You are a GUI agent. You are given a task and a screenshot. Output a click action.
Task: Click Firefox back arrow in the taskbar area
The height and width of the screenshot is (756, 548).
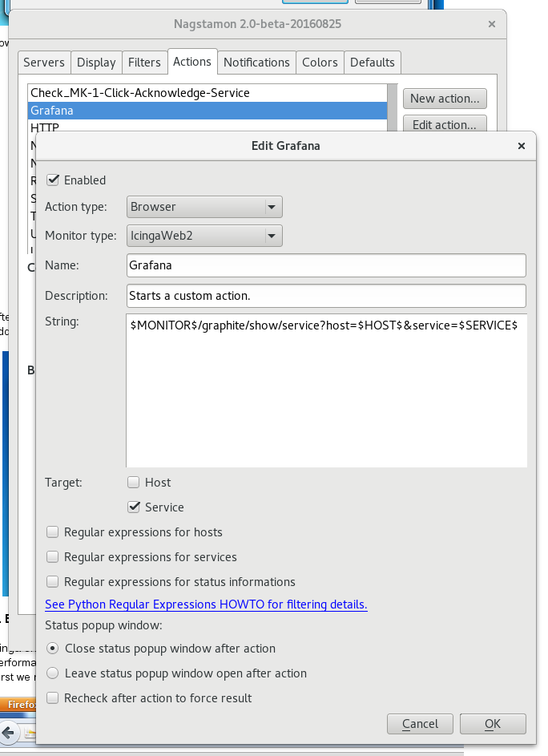coord(8,733)
